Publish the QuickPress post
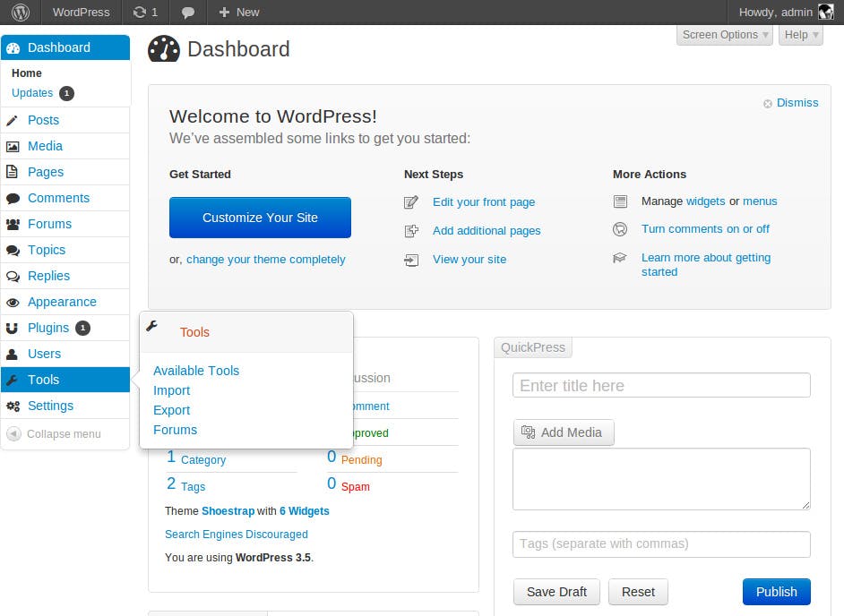The width and height of the screenshot is (844, 616). pyautogui.click(x=776, y=592)
